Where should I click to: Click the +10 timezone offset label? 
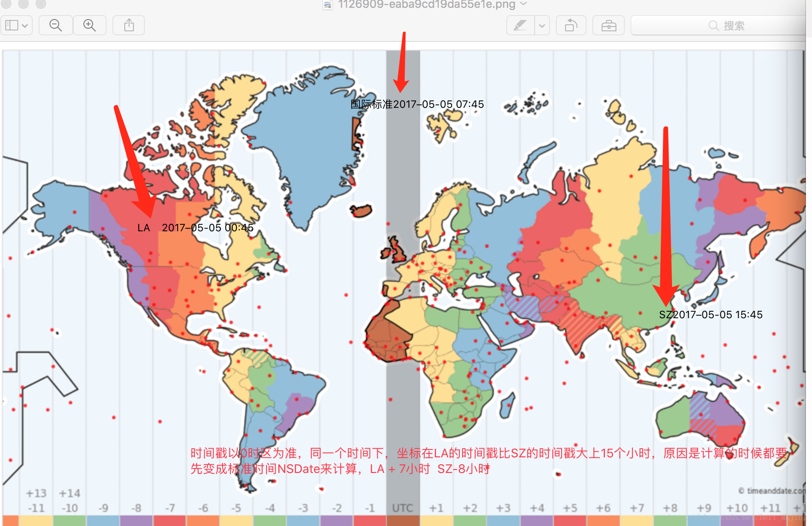point(737,508)
